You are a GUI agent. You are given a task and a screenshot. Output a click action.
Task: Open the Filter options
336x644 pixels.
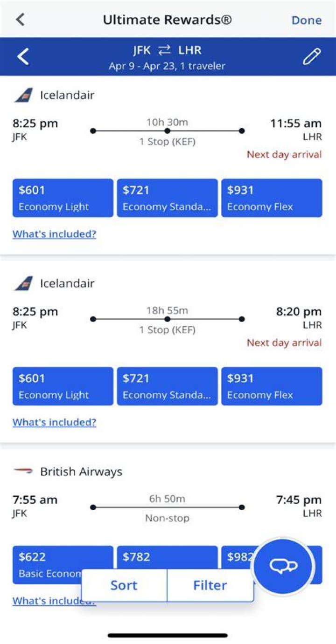(x=210, y=585)
